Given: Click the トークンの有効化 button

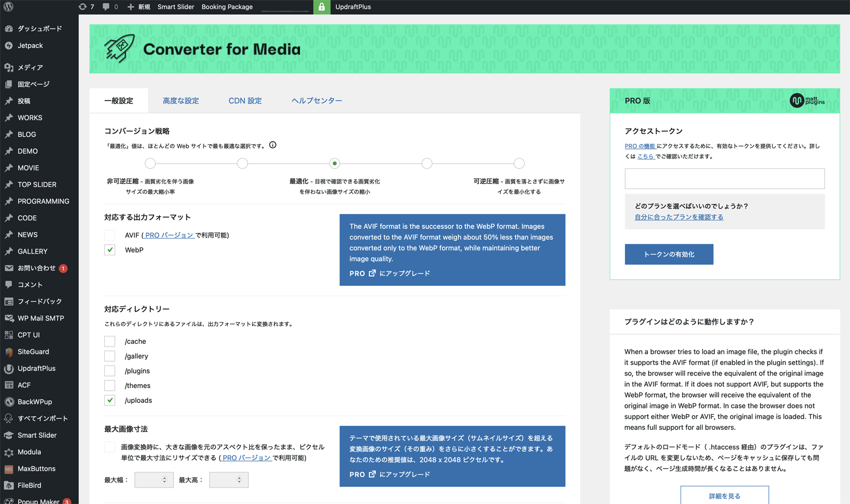Looking at the screenshot, I should (x=669, y=254).
